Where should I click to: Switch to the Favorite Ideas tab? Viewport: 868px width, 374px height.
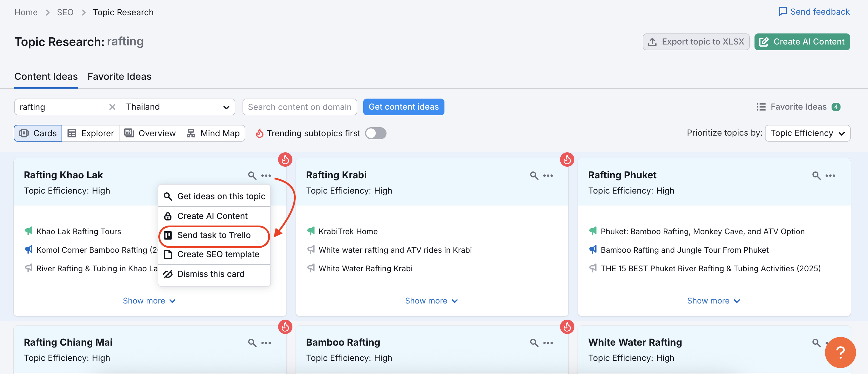[x=119, y=76]
